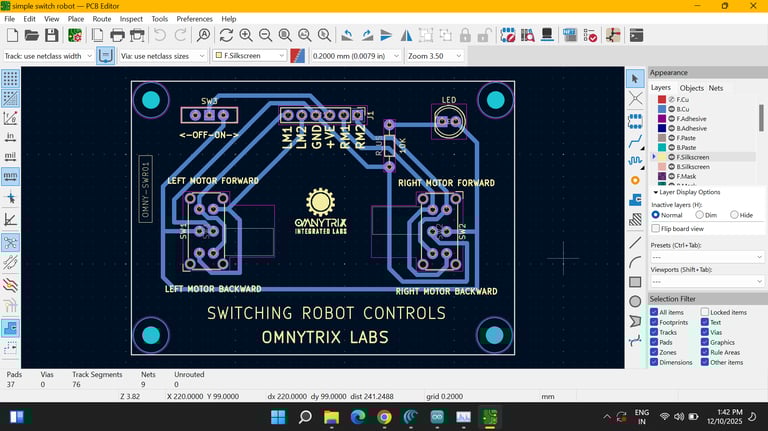Uncheck All items selection filter
768x431 pixels.
click(x=654, y=312)
